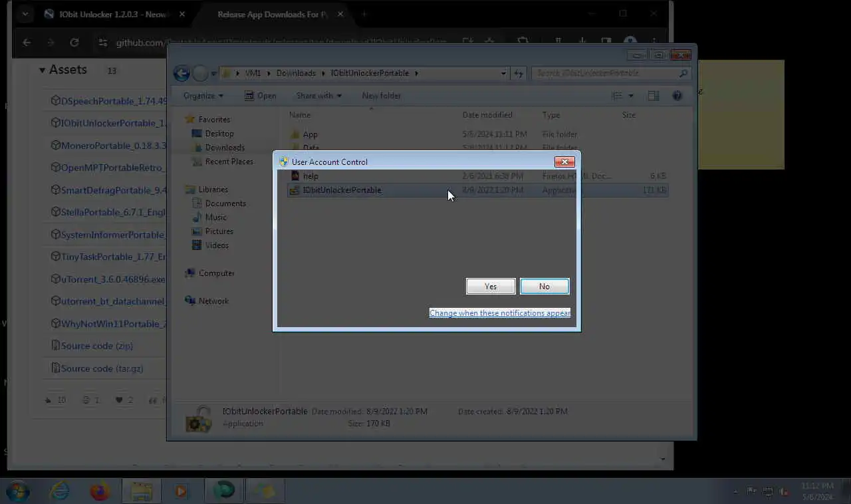
Task: Open the Organize menu
Action: pyautogui.click(x=203, y=96)
